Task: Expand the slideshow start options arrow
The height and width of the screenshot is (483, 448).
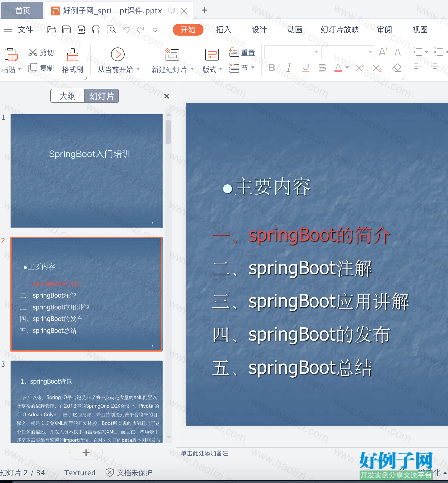Action: (x=138, y=69)
